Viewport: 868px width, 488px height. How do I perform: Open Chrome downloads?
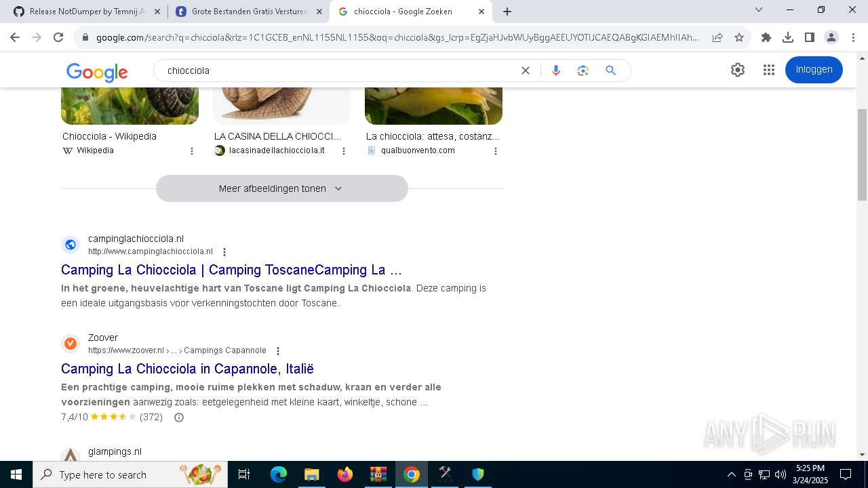(788, 37)
